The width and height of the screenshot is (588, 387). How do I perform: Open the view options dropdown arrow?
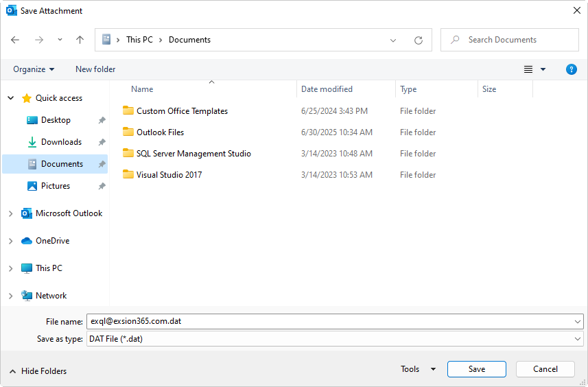coord(543,69)
